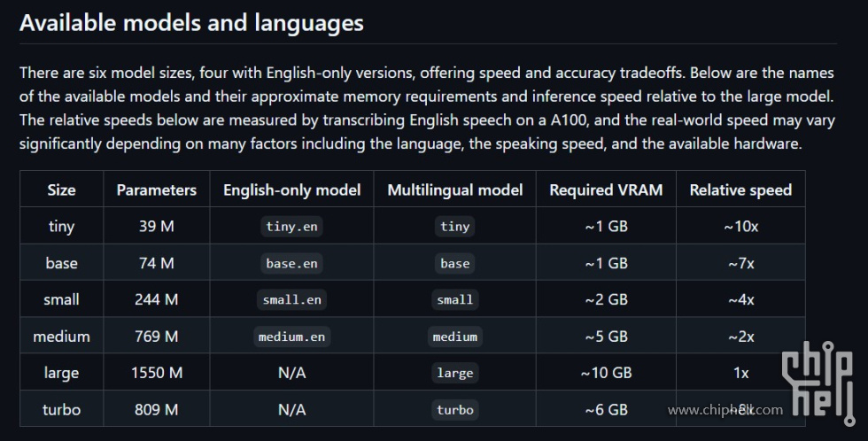
Task: Click the ~10 GB VRAM cell
Action: 606,373
